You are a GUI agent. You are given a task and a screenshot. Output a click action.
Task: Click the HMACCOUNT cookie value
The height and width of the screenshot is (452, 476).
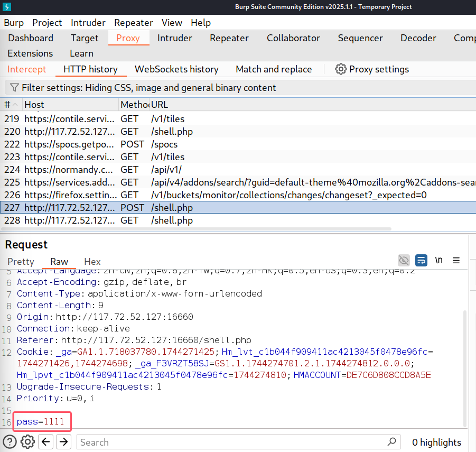click(389, 375)
